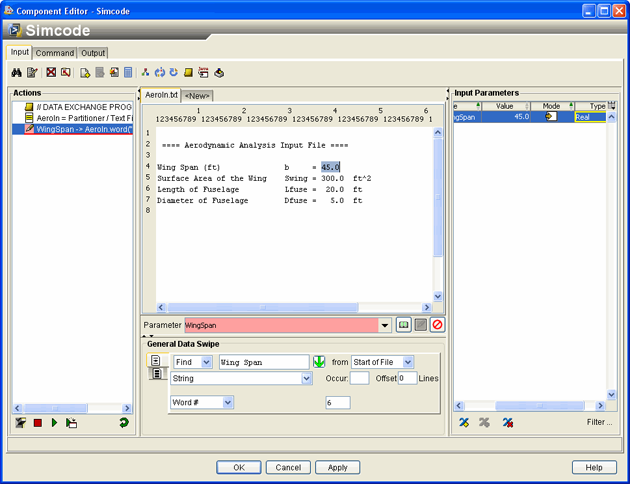Open the Find action dropdown
630x484 pixels.
coord(206,362)
